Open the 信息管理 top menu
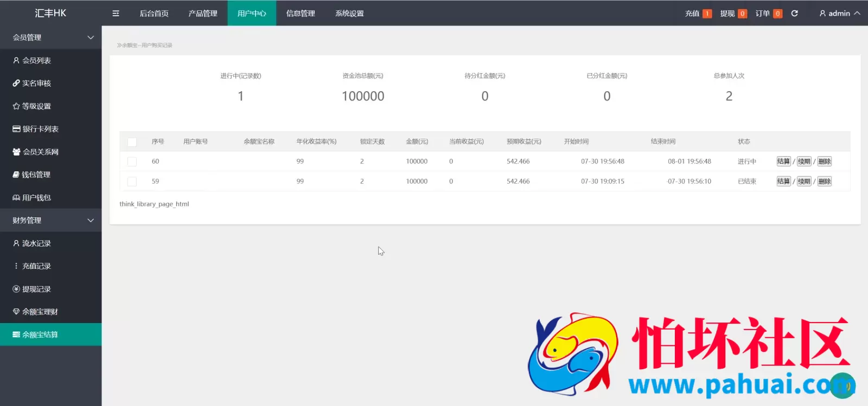Image resolution: width=868 pixels, height=406 pixels. [301, 14]
